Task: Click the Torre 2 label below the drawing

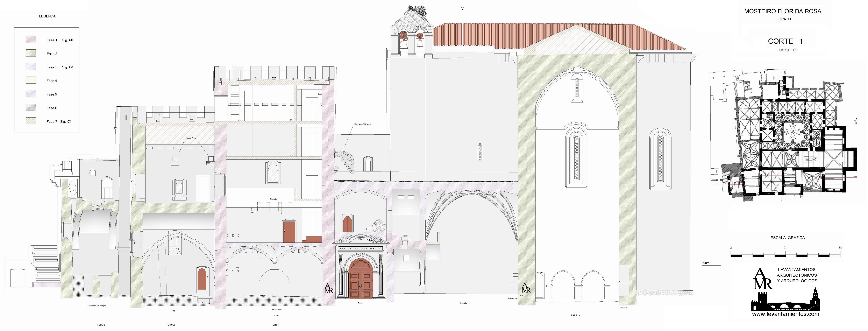Action: click(x=171, y=325)
